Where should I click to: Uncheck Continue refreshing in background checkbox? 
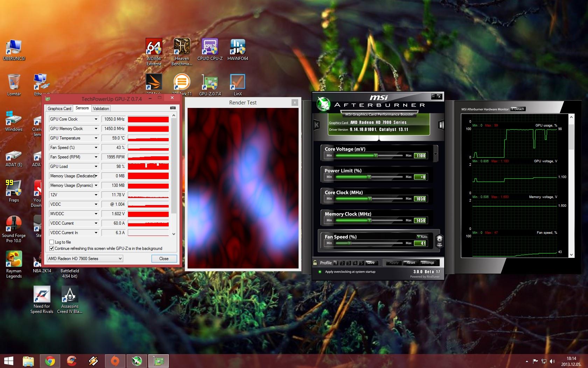tap(52, 248)
